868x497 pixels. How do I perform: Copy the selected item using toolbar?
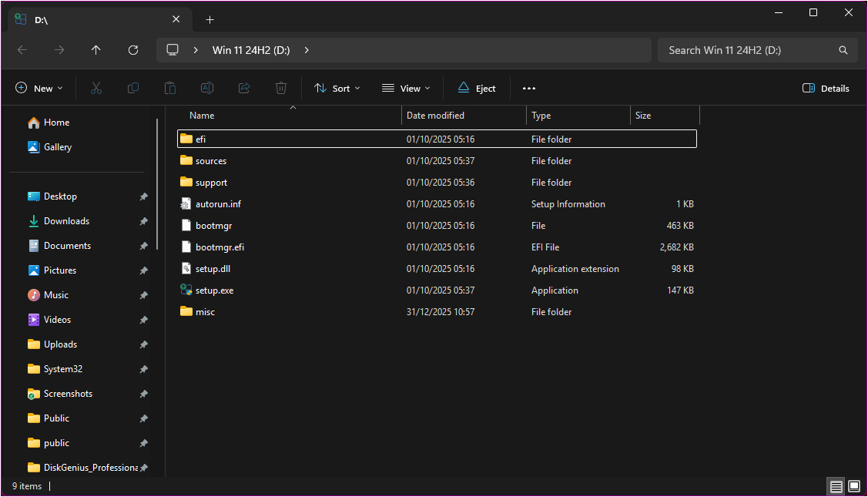click(x=132, y=88)
